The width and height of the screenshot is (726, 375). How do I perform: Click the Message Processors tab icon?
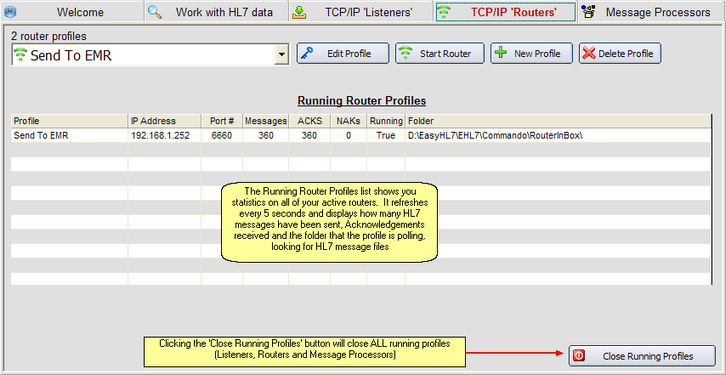[588, 12]
